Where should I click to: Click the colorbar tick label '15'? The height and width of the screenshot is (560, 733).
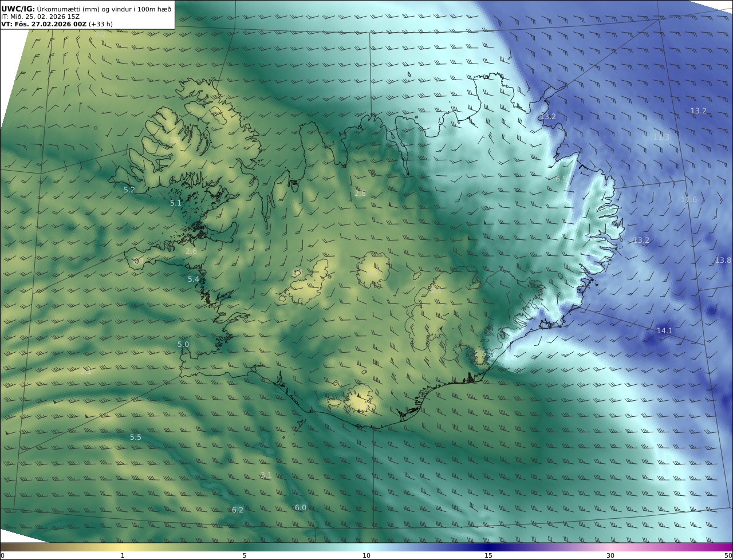(x=488, y=555)
